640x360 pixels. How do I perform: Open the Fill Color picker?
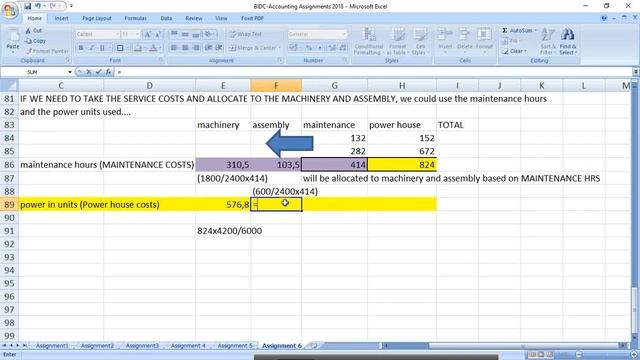click(138, 48)
